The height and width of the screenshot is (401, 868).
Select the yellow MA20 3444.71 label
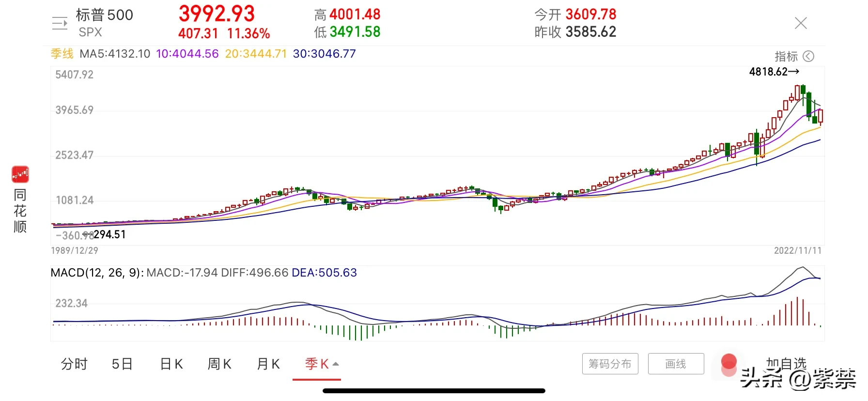(256, 54)
